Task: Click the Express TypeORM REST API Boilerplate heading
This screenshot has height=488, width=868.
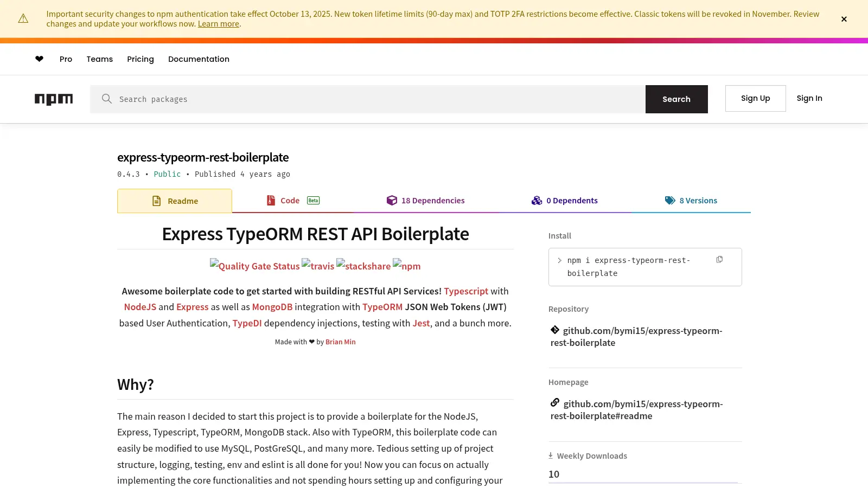Action: (315, 234)
